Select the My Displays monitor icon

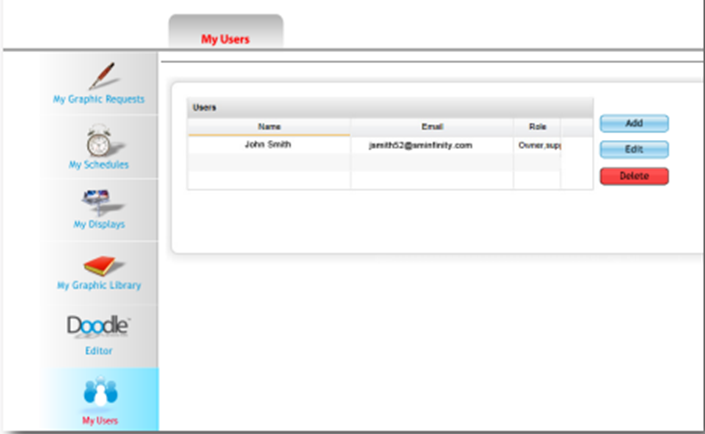pyautogui.click(x=99, y=202)
